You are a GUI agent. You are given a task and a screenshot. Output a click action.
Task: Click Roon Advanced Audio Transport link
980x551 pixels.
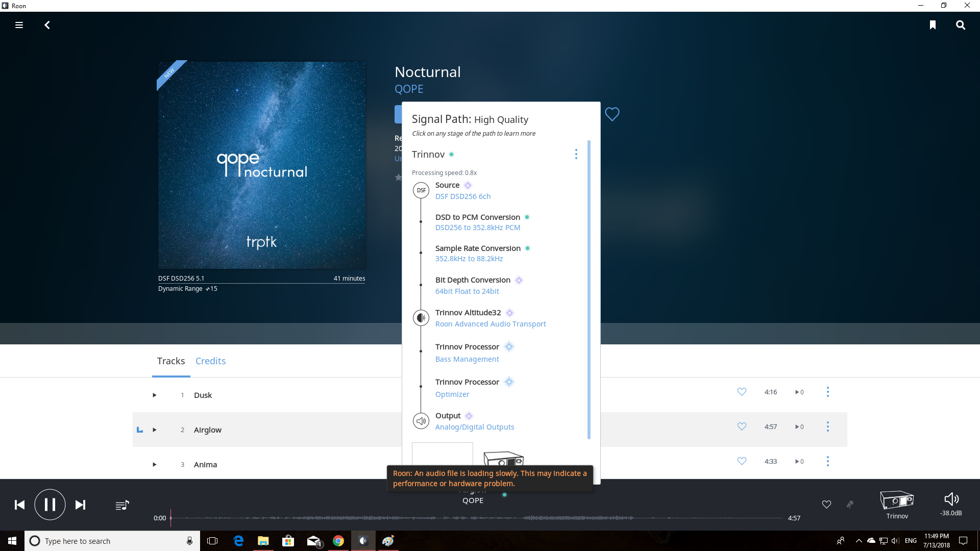(x=491, y=324)
